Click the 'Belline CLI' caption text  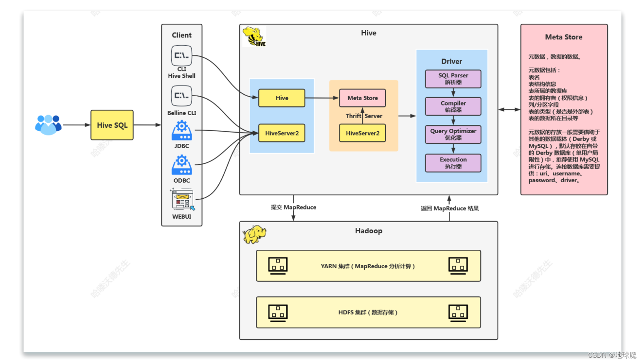tap(181, 113)
